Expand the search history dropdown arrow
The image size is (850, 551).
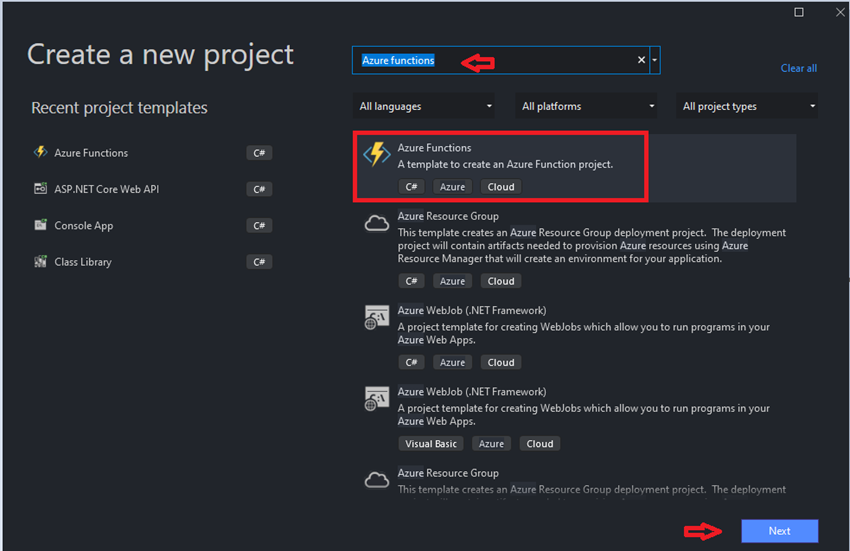pos(655,61)
